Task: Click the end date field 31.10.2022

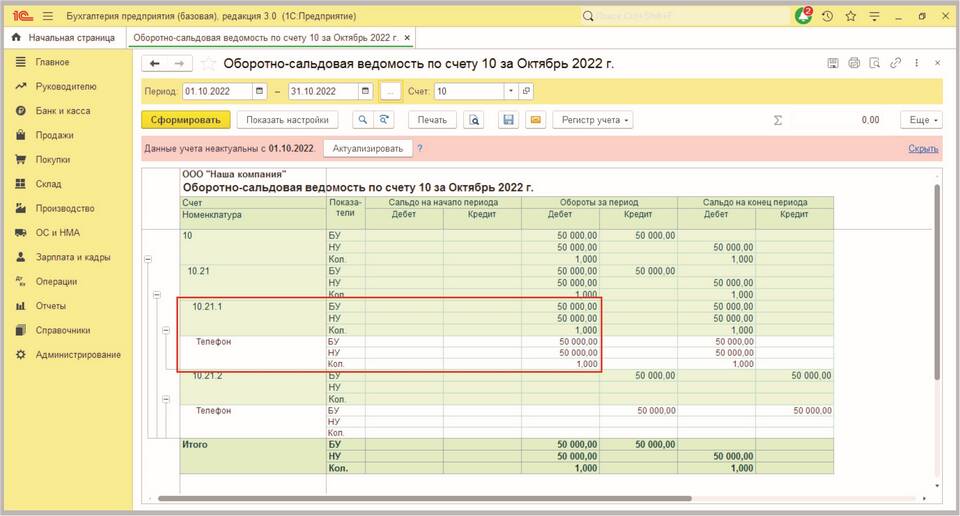Action: (x=323, y=91)
